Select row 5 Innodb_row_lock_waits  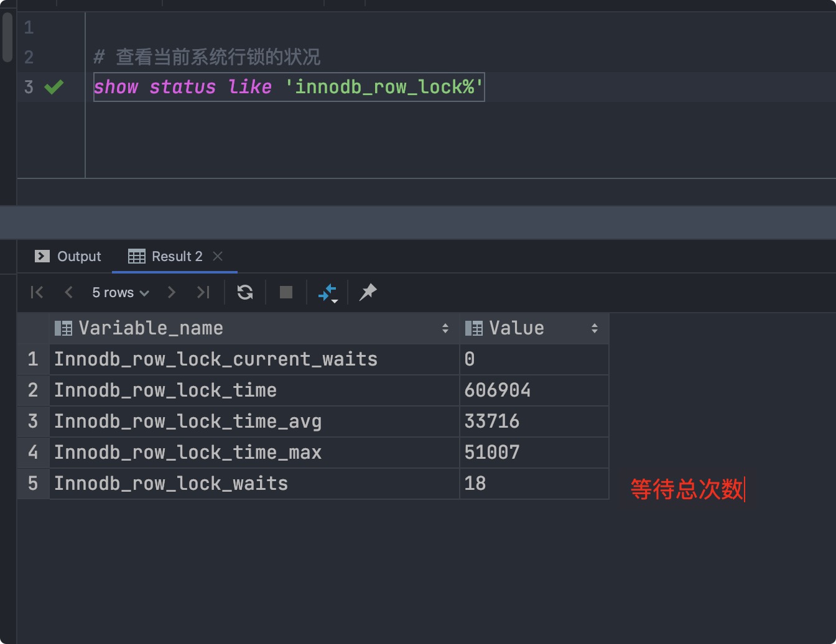[x=170, y=484]
